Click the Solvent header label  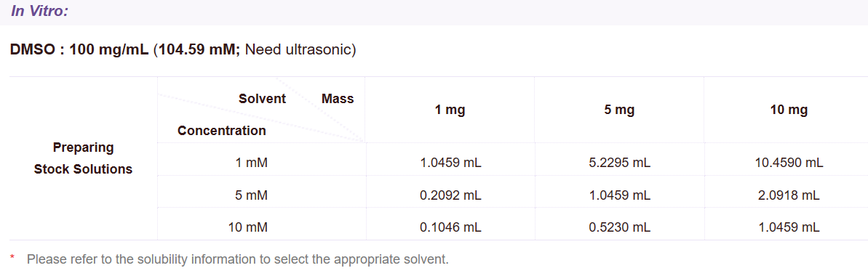263,99
